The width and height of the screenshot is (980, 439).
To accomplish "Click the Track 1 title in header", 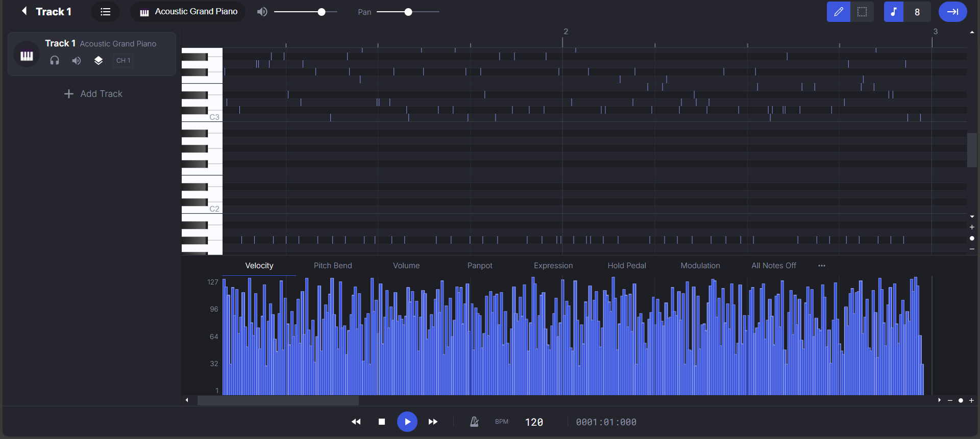I will click(x=54, y=12).
